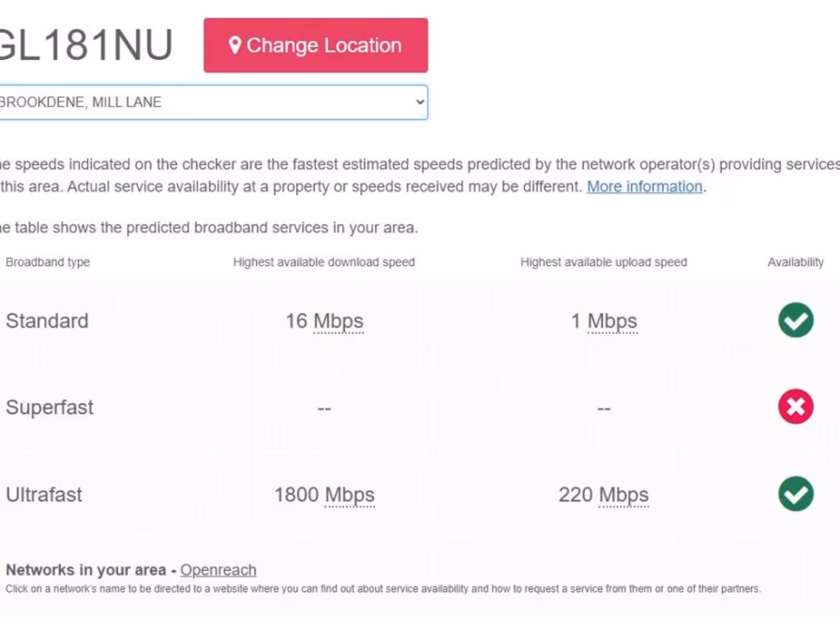The image size is (840, 630).
Task: Follow the Openreach network link
Action: click(218, 570)
